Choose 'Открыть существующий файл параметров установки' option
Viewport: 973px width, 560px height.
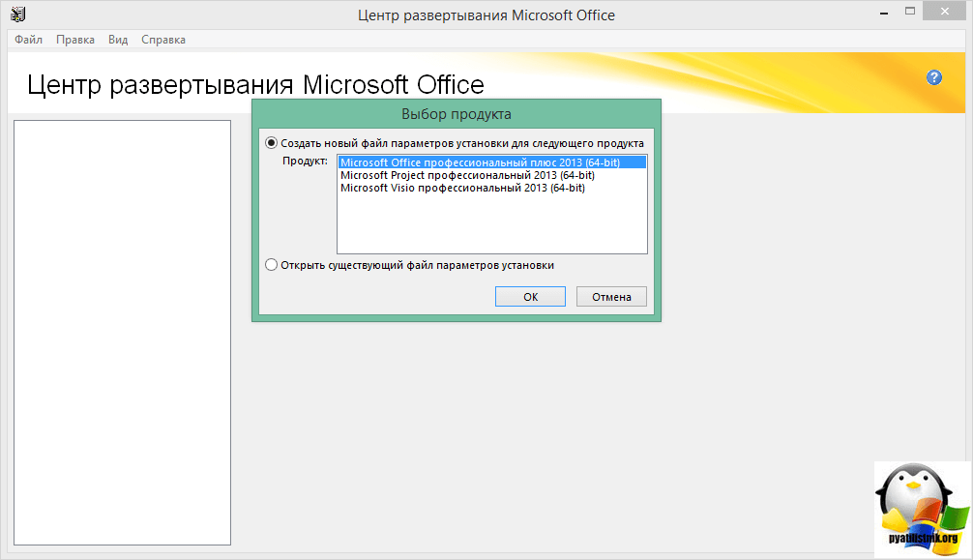[x=272, y=264]
